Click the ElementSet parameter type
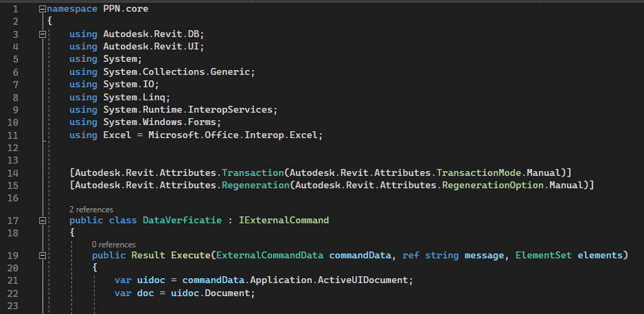This screenshot has height=314, width=644. click(x=543, y=255)
